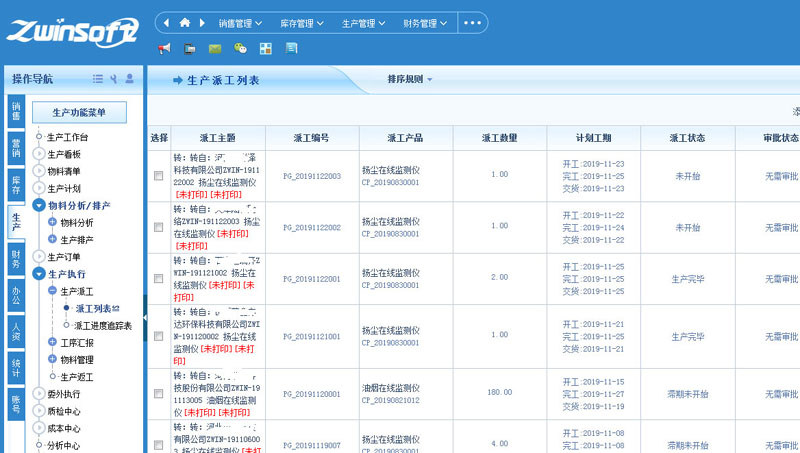
Task: Click the 生产功能菜单 button
Action: [78, 112]
